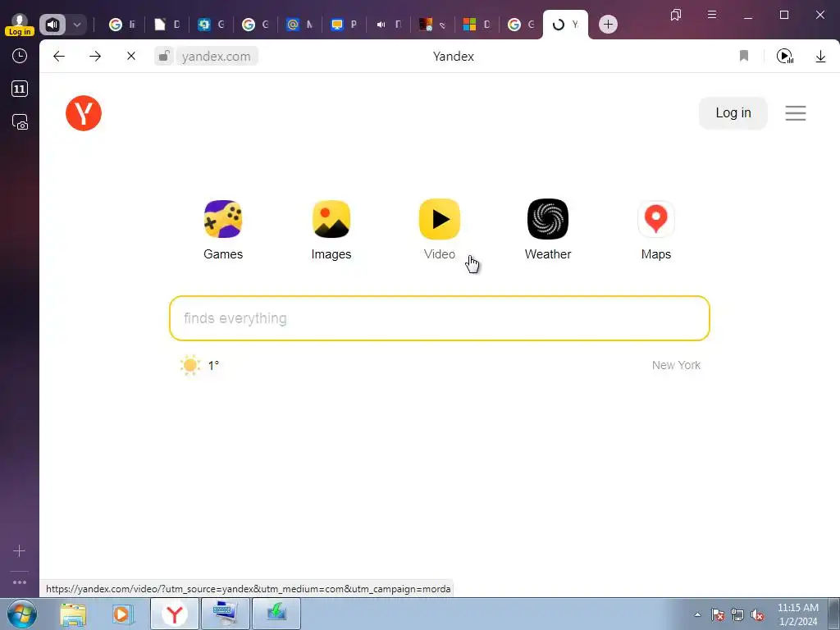
Task: Open the Yandex Video service
Action: tap(440, 230)
